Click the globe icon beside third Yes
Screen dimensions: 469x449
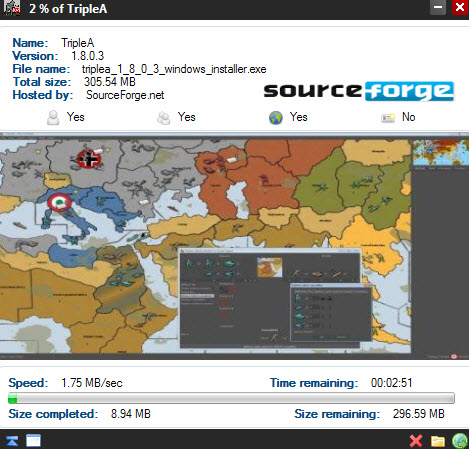276,118
